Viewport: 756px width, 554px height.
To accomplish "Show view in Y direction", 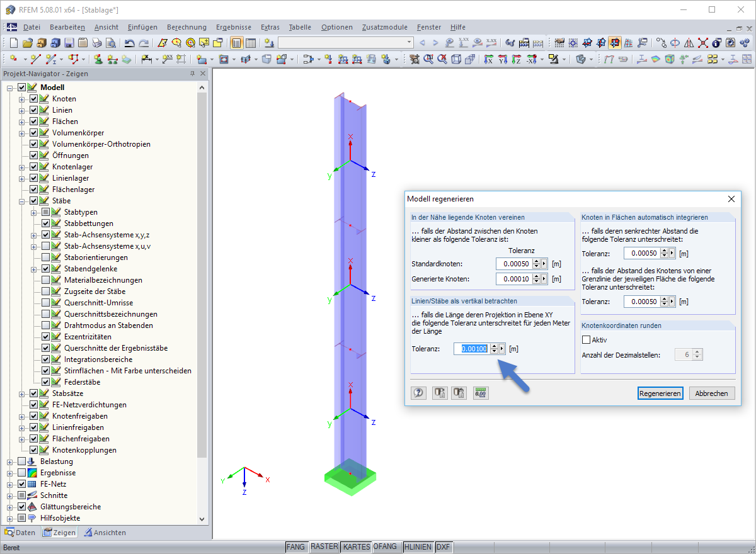I will [502, 59].
